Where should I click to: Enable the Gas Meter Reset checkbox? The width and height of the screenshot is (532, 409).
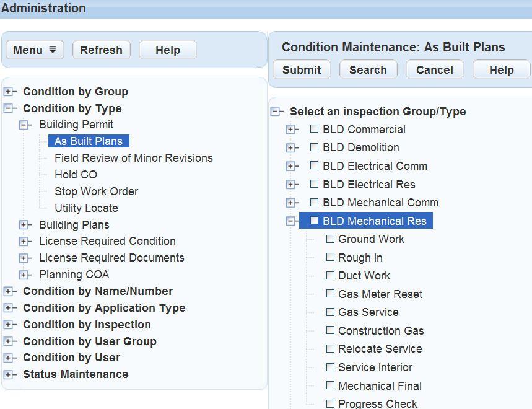(x=330, y=294)
